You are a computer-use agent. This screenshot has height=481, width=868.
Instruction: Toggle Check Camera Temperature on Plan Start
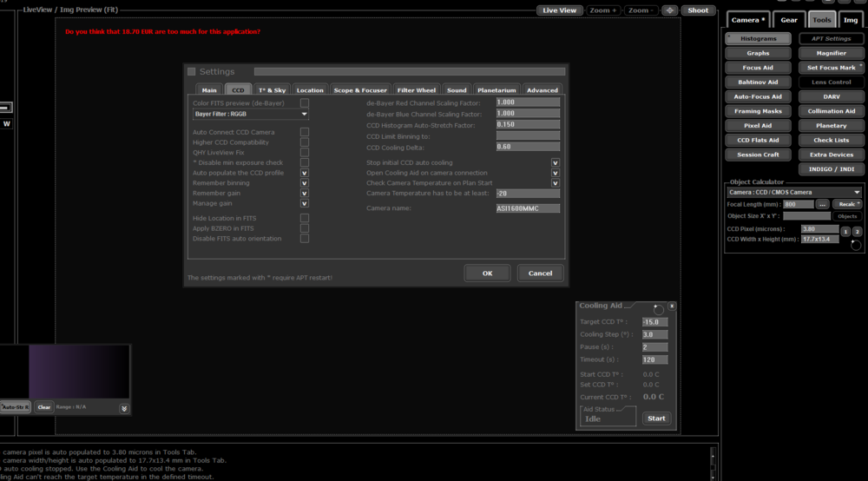point(556,182)
